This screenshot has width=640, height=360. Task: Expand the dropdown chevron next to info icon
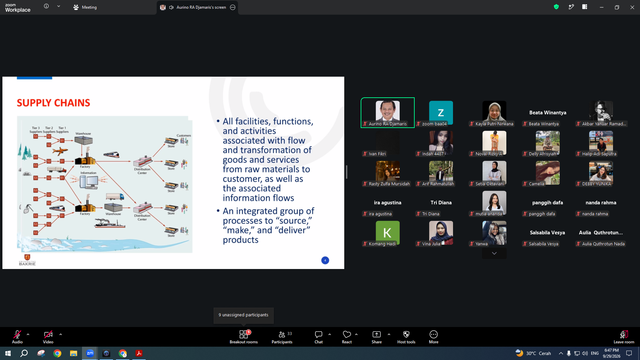click(x=58, y=7)
